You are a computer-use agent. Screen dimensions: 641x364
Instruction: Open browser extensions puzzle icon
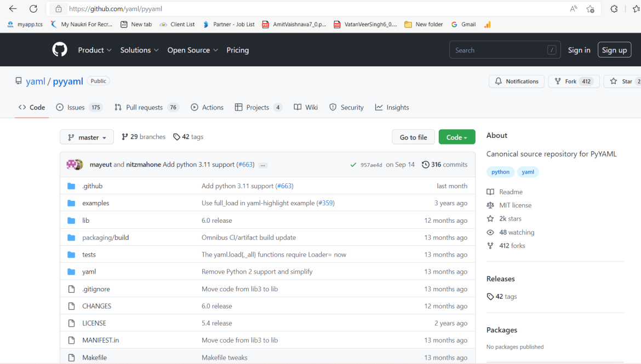[614, 9]
